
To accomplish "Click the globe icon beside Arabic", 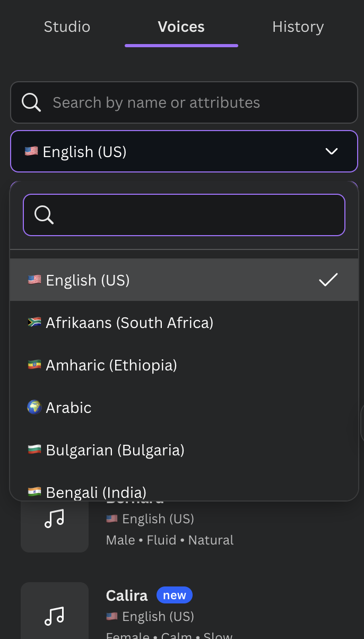I will point(34,407).
